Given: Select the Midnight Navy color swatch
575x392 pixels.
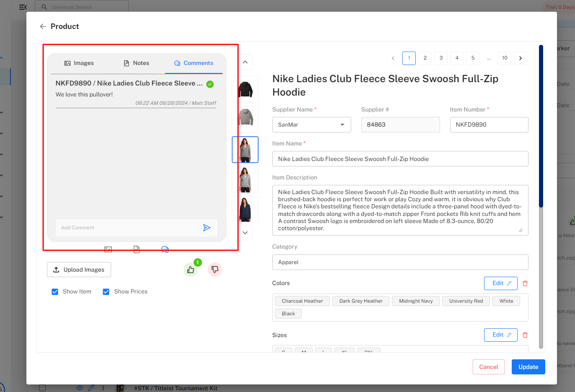Looking at the screenshot, I should [415, 301].
